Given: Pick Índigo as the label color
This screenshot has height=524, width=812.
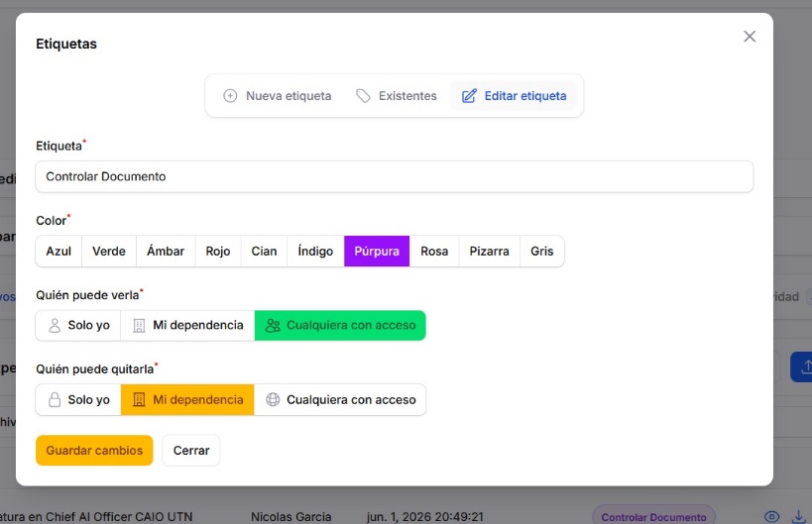Looking at the screenshot, I should (x=315, y=252).
